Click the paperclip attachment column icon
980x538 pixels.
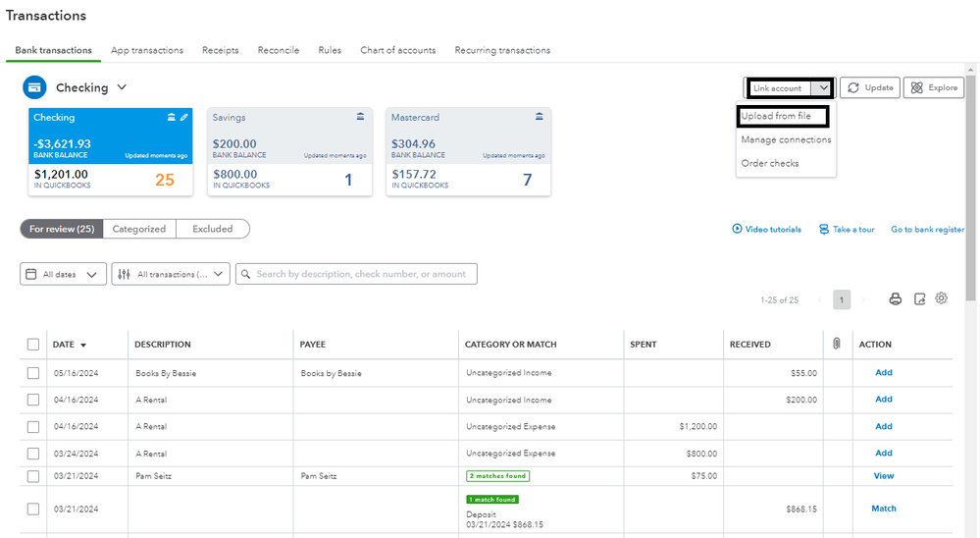point(837,344)
